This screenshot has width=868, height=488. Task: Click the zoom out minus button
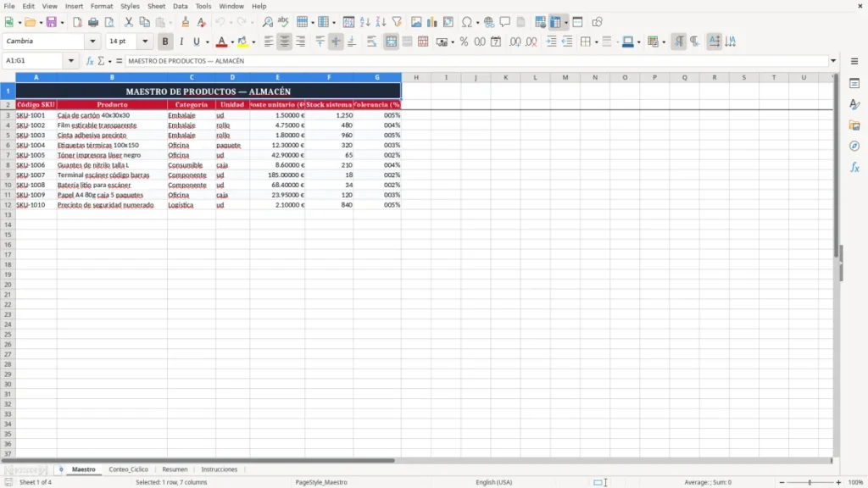[782, 482]
